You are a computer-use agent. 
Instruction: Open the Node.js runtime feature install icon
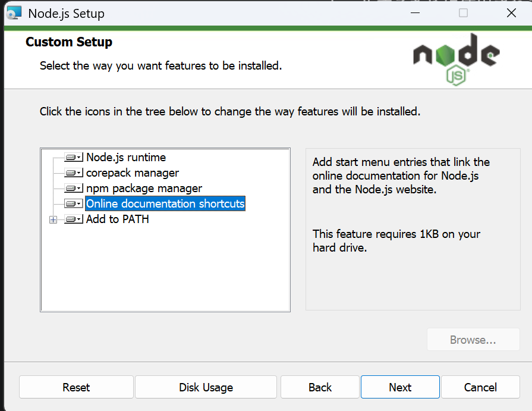click(73, 158)
